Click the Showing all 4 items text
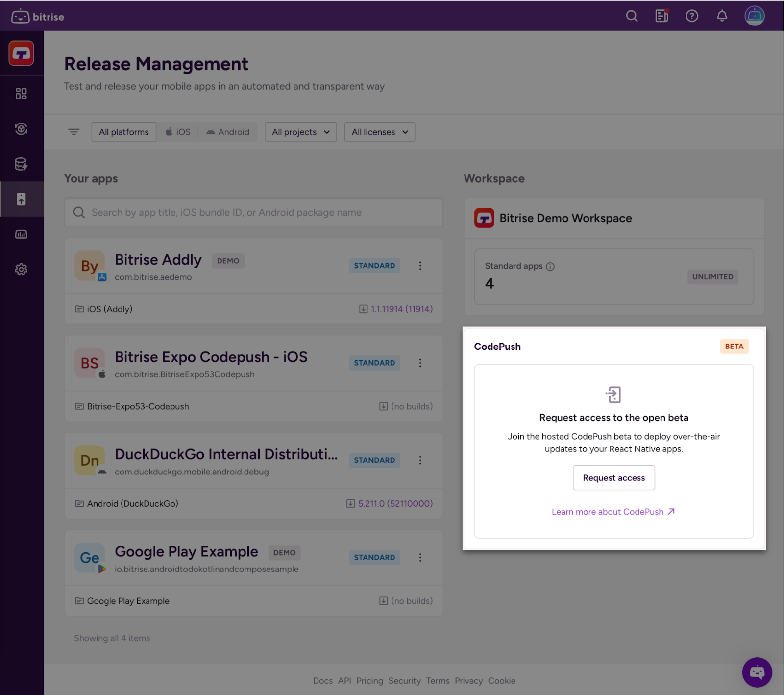Image resolution: width=784 pixels, height=695 pixels. click(112, 638)
